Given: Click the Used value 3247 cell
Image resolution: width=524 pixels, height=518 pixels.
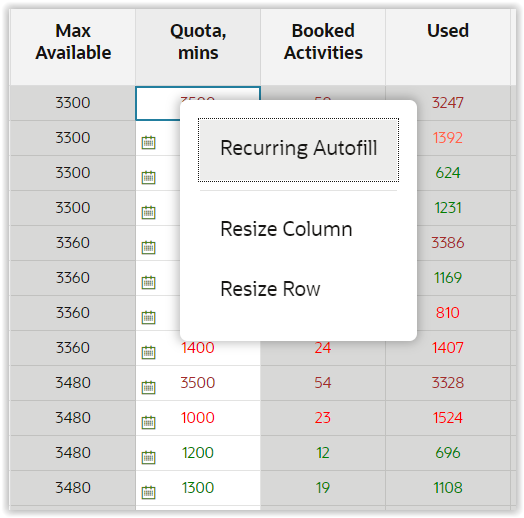Looking at the screenshot, I should 448,103.
